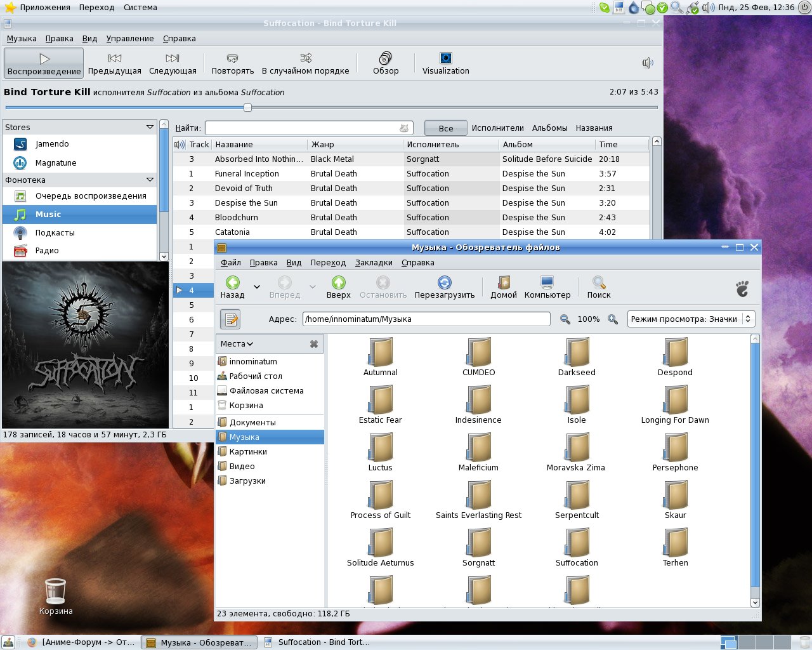
Task: Zoom in in the file browser
Action: coord(613,319)
